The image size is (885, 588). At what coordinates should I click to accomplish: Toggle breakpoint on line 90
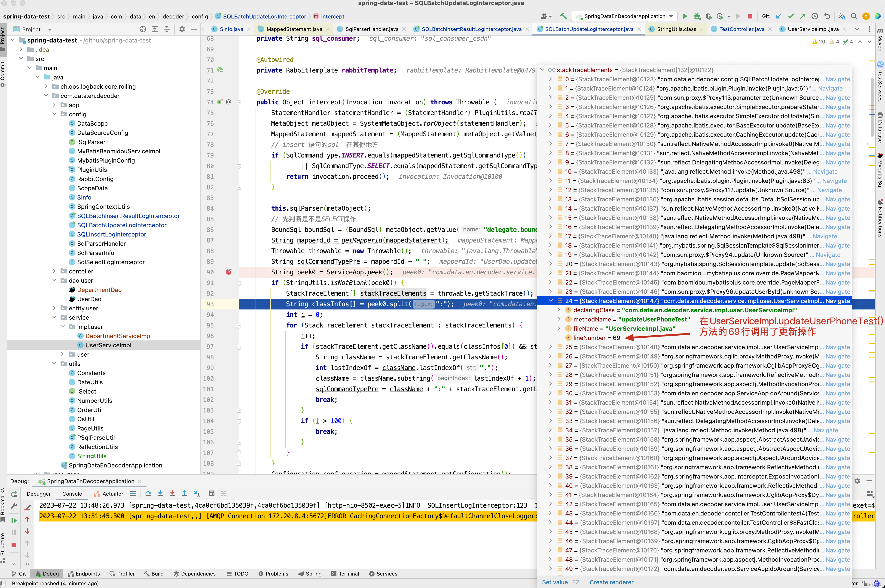(229, 272)
